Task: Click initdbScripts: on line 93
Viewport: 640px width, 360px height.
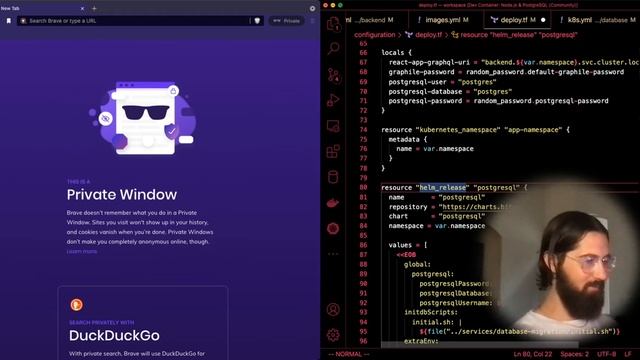Action: coord(431,312)
